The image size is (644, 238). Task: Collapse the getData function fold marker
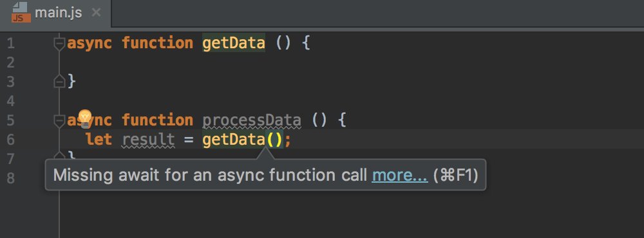(59, 44)
